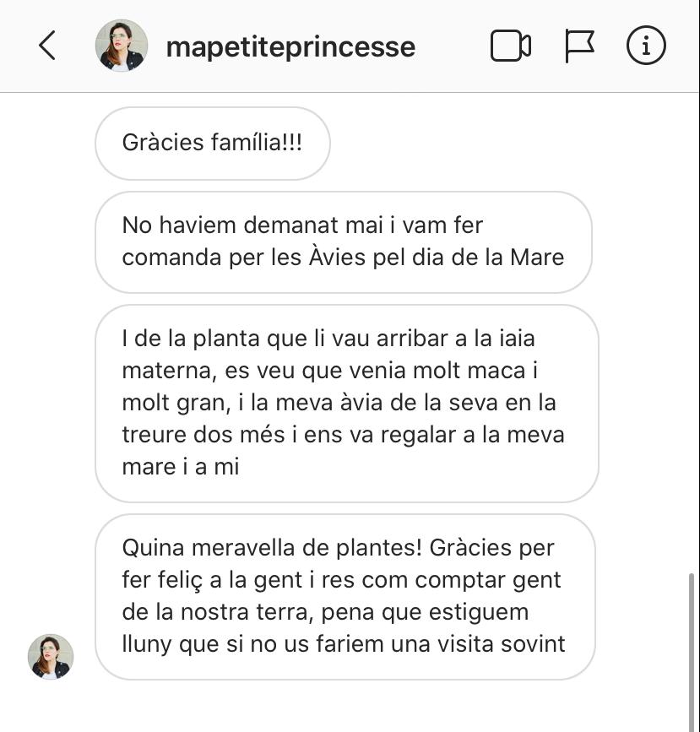Open conversation details via info icon
Screen dimensions: 700x732
coord(646,46)
